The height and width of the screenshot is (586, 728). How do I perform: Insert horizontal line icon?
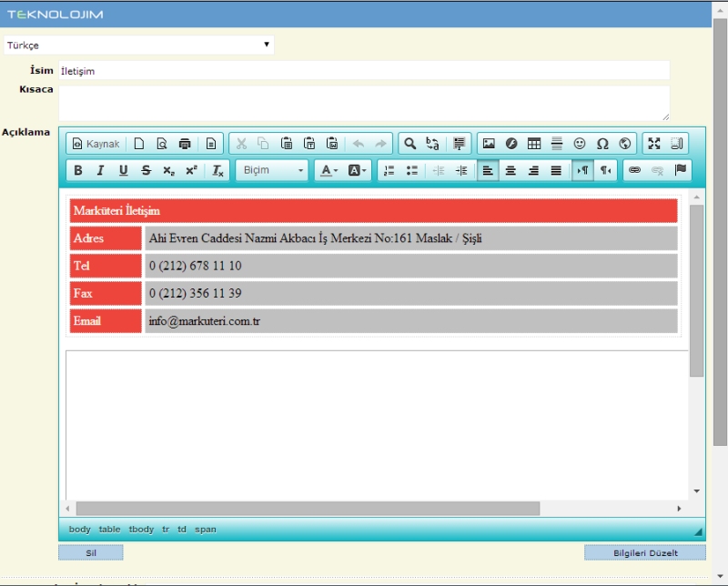click(x=557, y=144)
